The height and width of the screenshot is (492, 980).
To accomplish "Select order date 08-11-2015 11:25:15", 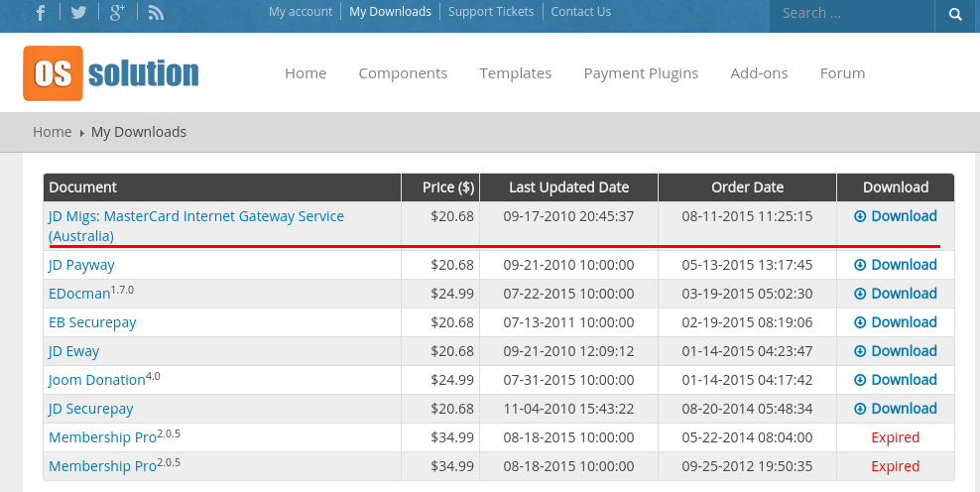I will (x=748, y=216).
